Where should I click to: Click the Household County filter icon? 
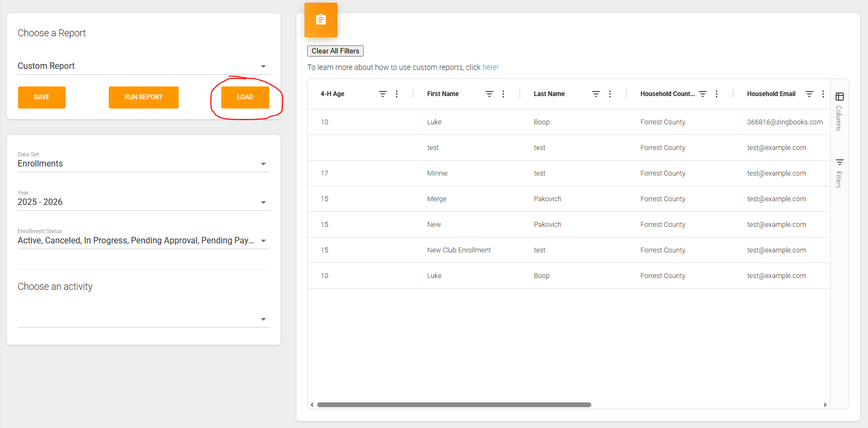(702, 94)
